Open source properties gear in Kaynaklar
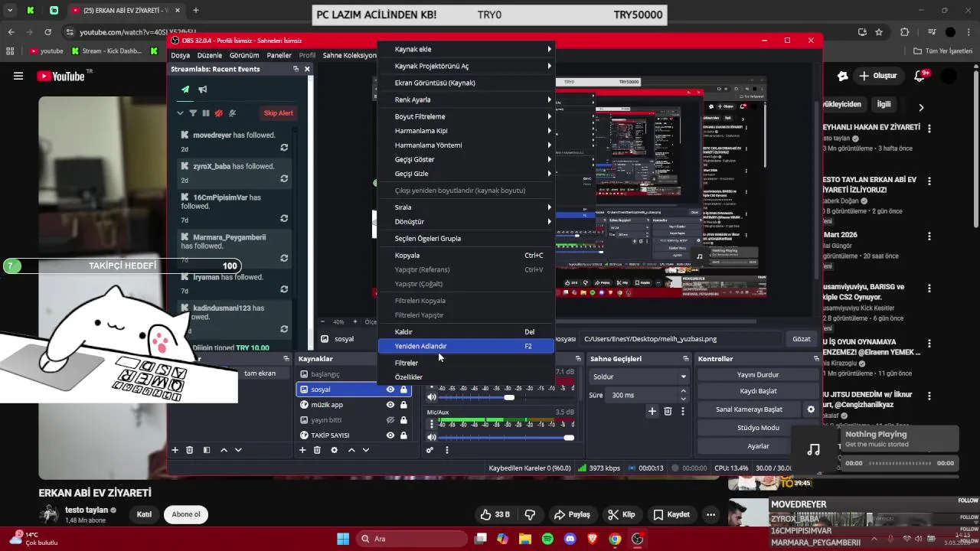Screen dimensions: 980x551 tap(334, 450)
